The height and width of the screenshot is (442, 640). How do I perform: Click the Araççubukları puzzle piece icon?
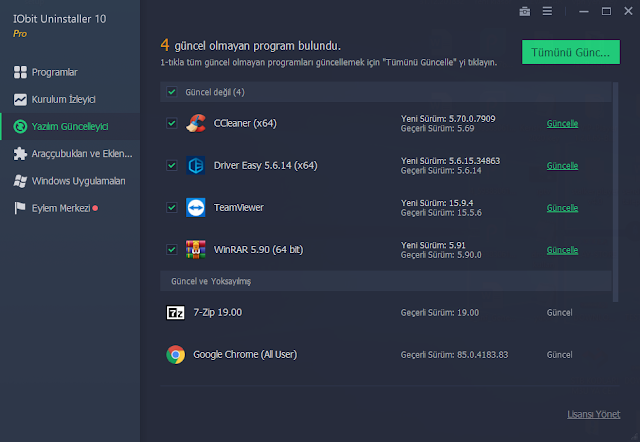[x=20, y=153]
